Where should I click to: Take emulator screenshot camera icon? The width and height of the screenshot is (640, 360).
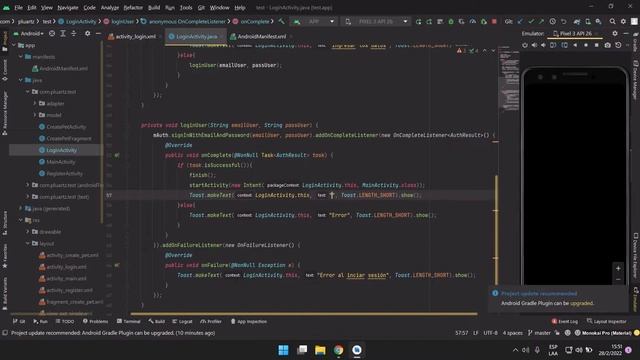tap(607, 45)
